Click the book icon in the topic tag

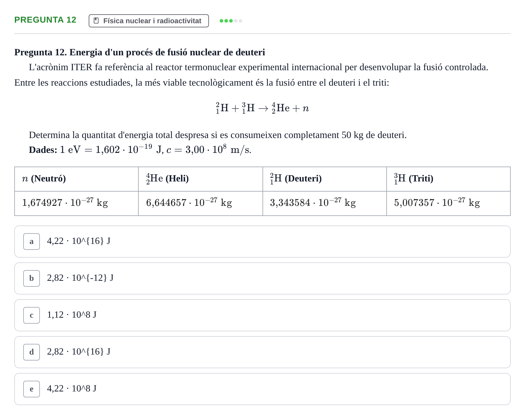pyautogui.click(x=96, y=21)
